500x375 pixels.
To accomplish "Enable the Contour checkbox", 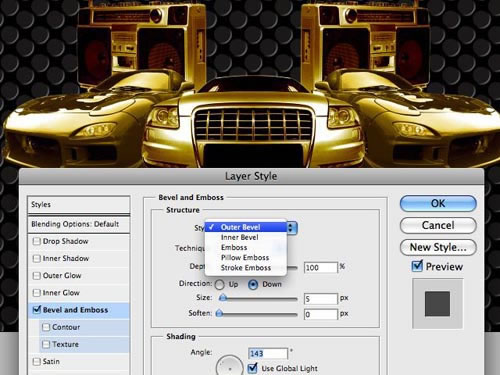I will (x=46, y=327).
